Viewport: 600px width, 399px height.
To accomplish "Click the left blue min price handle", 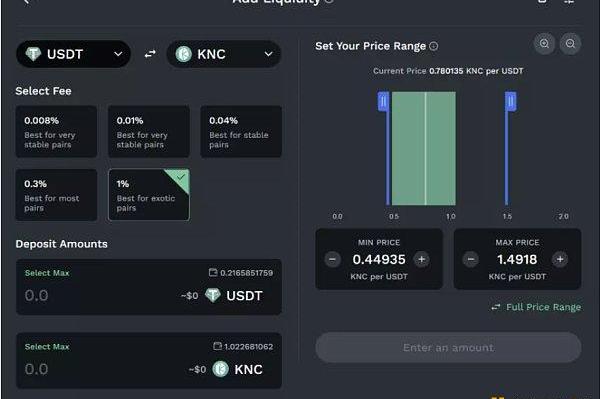I will coord(383,102).
